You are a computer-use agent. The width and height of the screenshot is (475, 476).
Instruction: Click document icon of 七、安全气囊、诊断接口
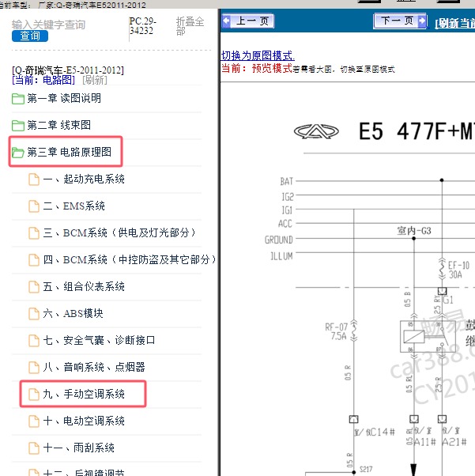click(x=34, y=340)
